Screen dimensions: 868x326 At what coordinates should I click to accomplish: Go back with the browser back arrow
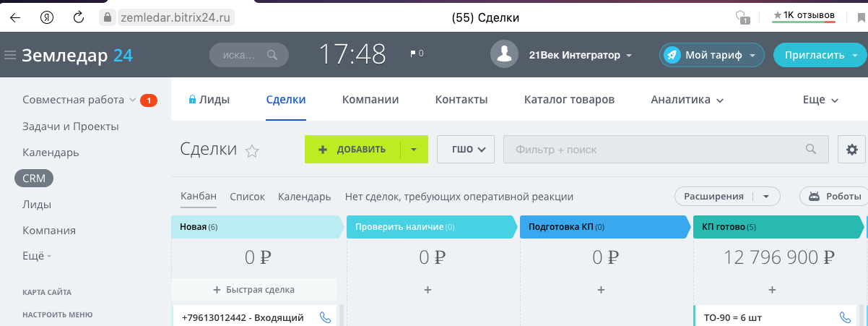15,17
